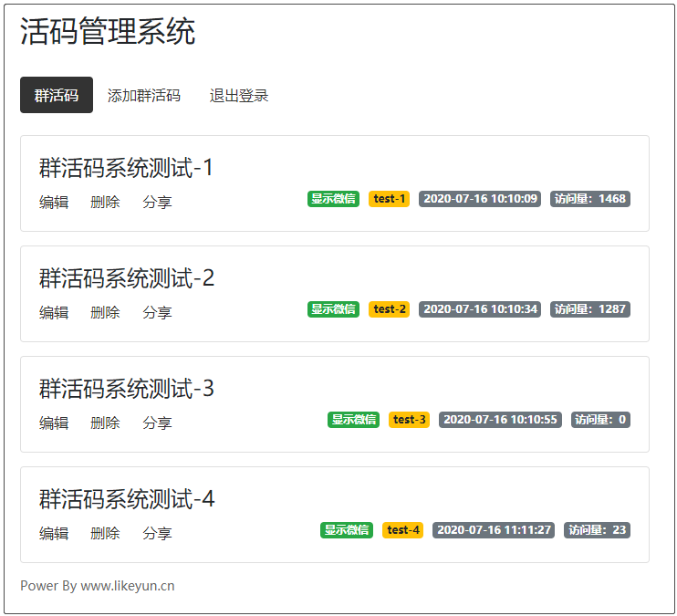Switch to 添加群活码 tab
677x616 pixels.
click(144, 95)
